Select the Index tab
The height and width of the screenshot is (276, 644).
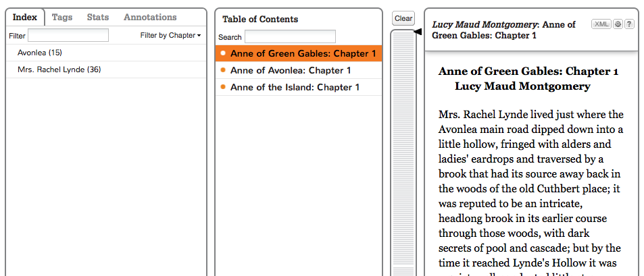pyautogui.click(x=25, y=18)
